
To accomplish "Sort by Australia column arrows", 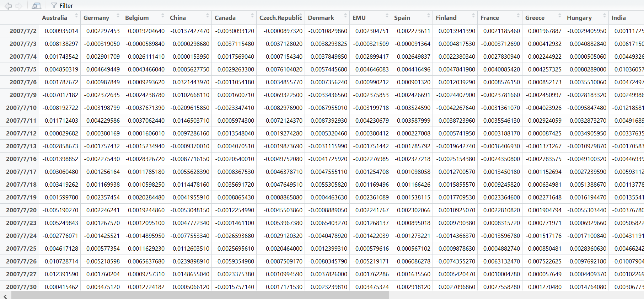I will point(76,16).
